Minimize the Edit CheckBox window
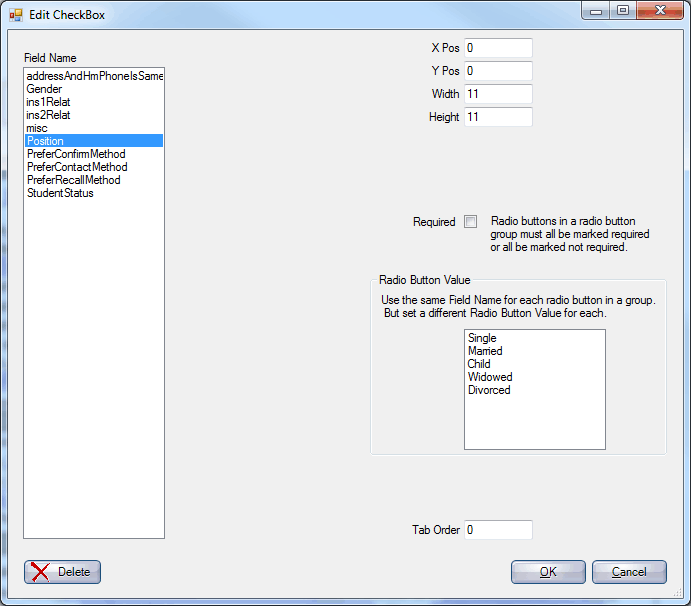Image resolution: width=691 pixels, height=606 pixels. click(596, 10)
